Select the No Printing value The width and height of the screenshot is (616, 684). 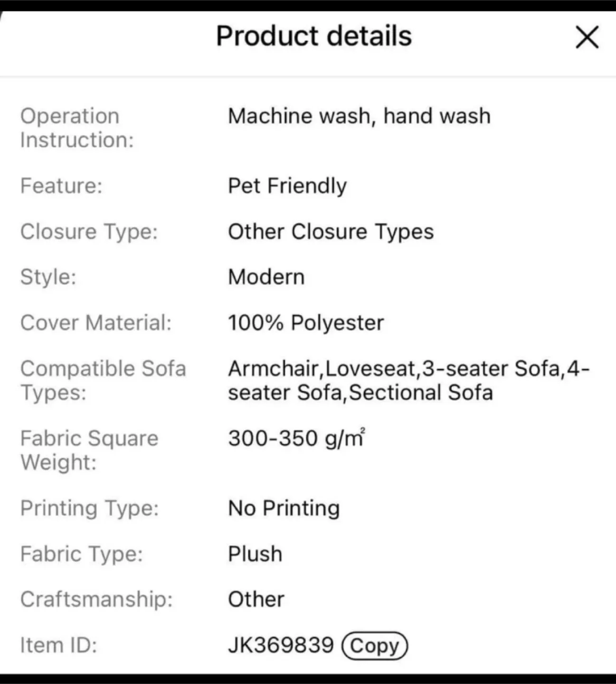click(284, 508)
